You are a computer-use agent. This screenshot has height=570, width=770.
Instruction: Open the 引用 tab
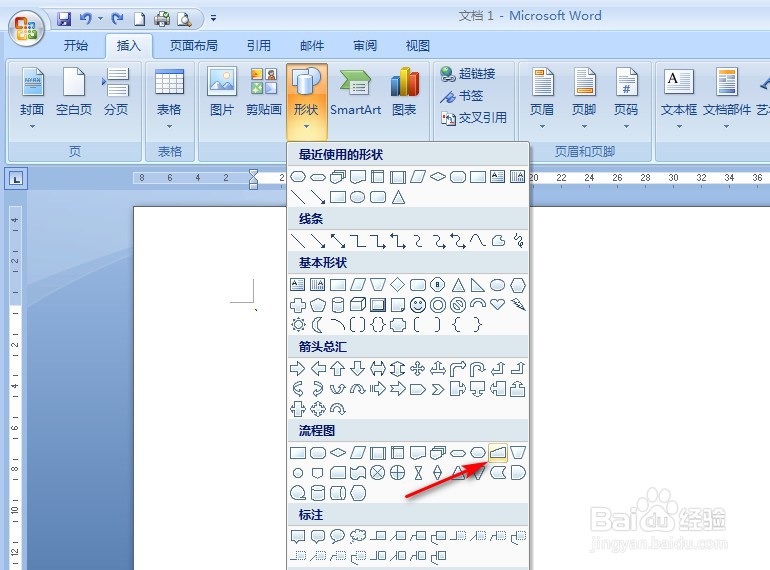[x=259, y=46]
